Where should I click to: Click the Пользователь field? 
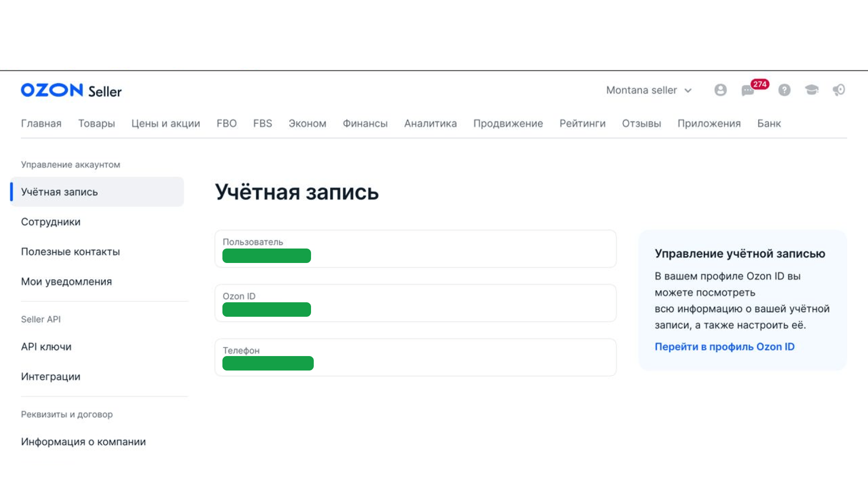point(415,249)
